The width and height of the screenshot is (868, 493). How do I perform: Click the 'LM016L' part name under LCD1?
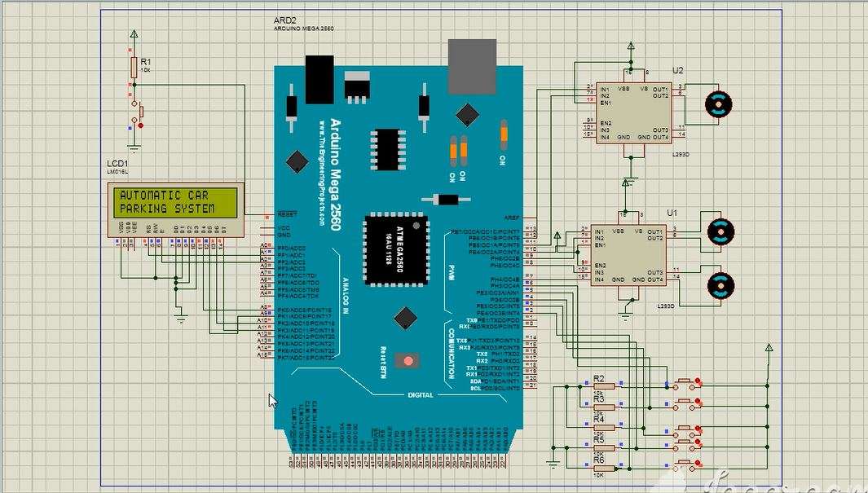point(117,172)
